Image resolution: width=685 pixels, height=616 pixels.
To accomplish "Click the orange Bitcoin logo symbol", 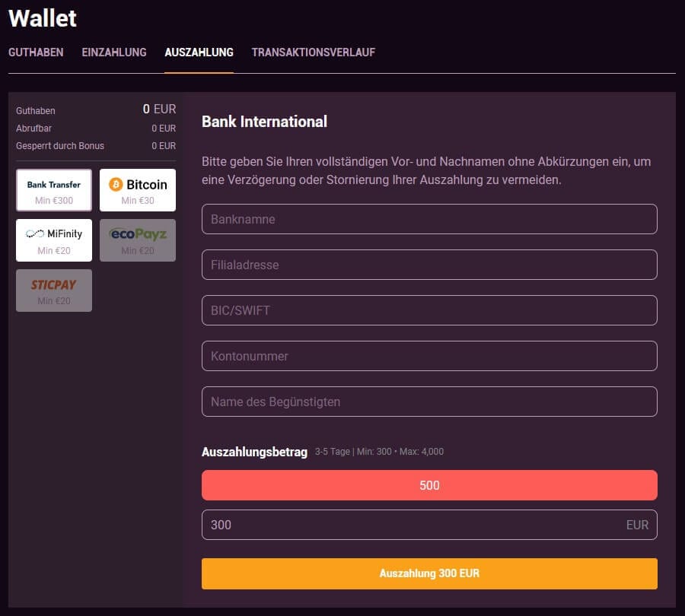I will (116, 183).
